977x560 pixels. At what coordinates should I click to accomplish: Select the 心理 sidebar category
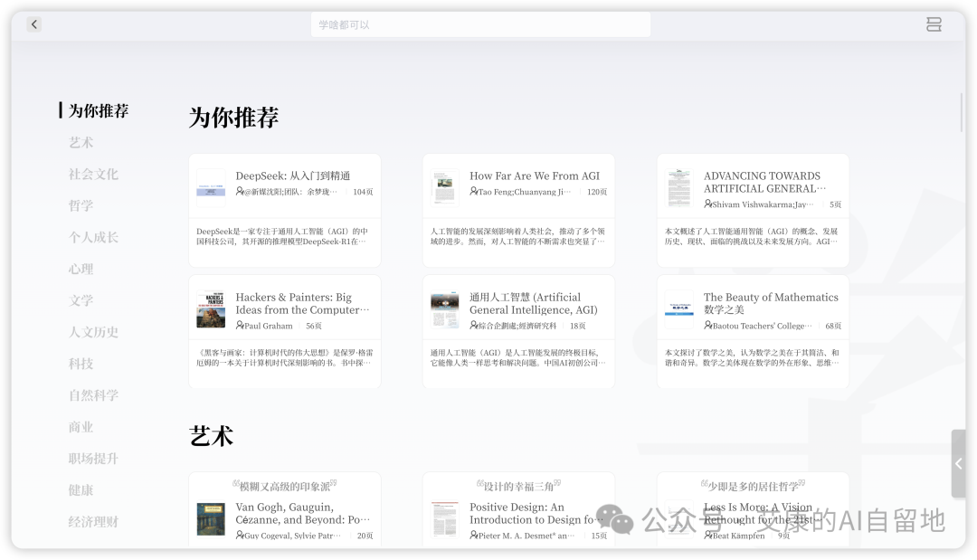81,269
